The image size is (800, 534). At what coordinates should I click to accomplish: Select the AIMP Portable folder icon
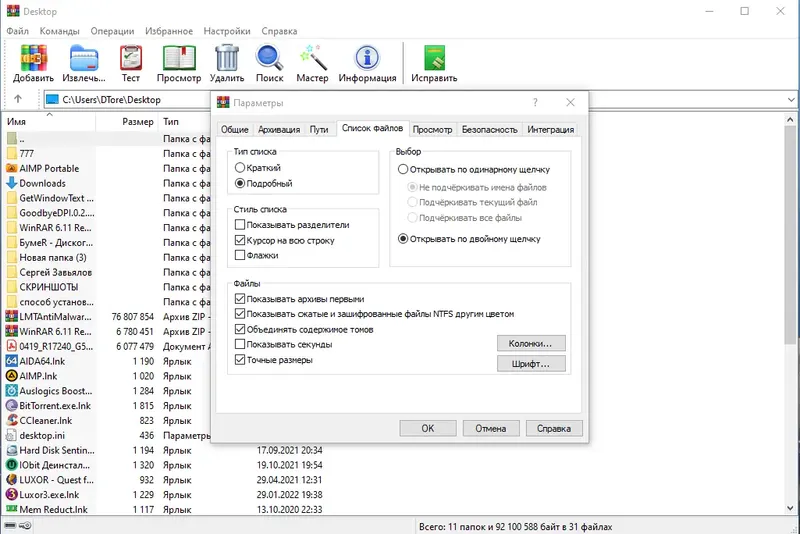point(12,168)
